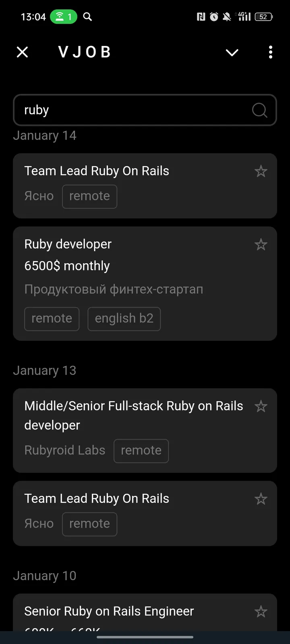Screen dimensions: 290x644
Task: Close the VJOB mini app
Action: [23, 52]
